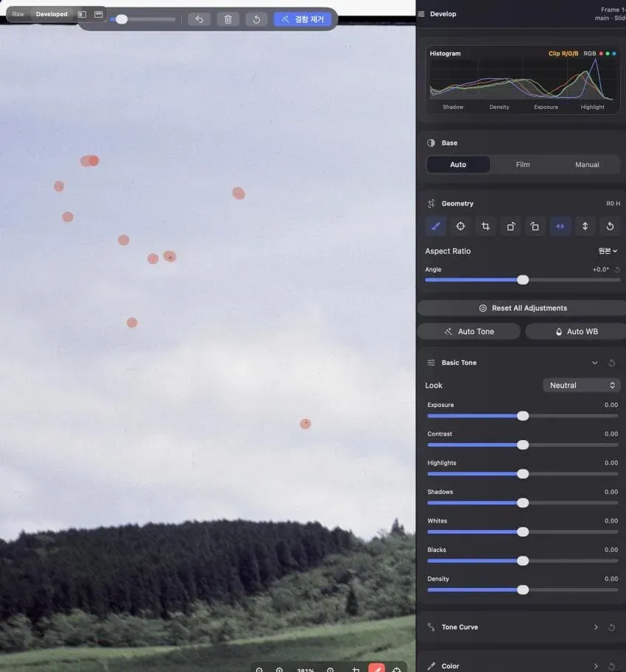The width and height of the screenshot is (626, 672).
Task: Switch to the Raw view tab
Action: (18, 14)
